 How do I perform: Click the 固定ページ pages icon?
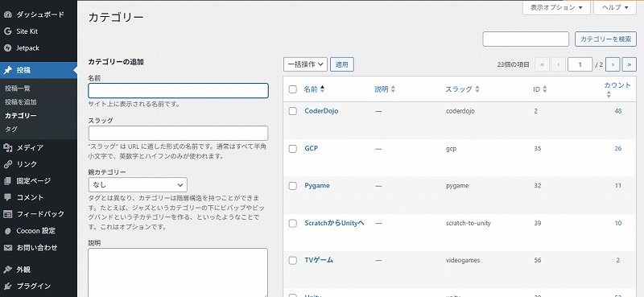[7, 181]
